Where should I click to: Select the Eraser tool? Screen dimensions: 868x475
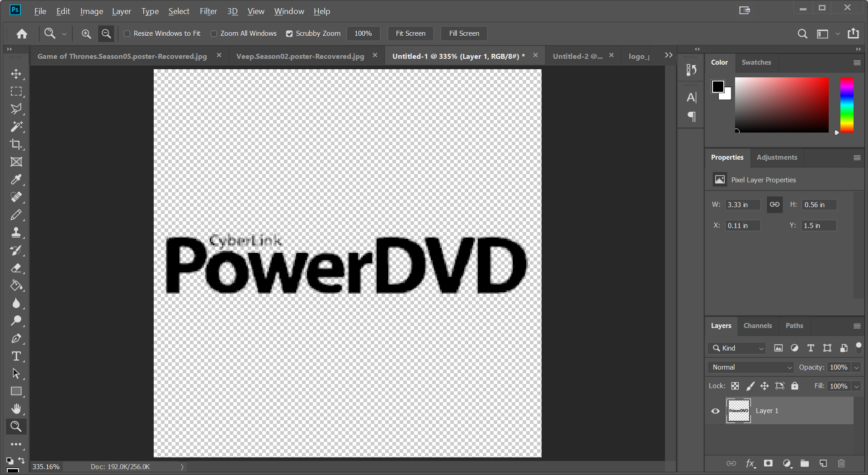pyautogui.click(x=16, y=268)
